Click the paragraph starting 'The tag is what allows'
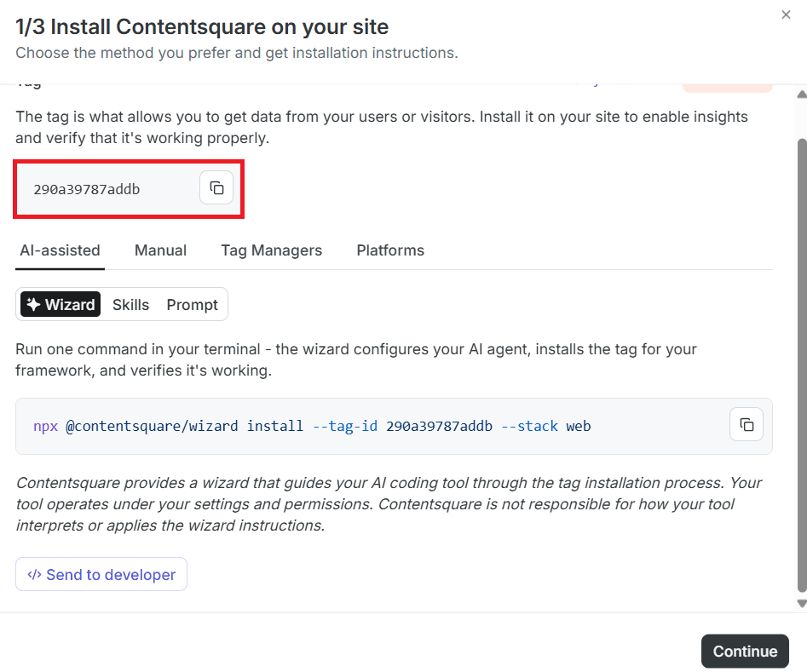Viewport: 807px width, 672px height. tap(382, 127)
